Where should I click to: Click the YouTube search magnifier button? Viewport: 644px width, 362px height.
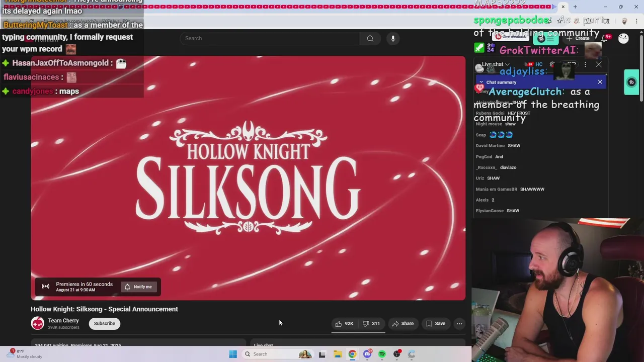(370, 38)
